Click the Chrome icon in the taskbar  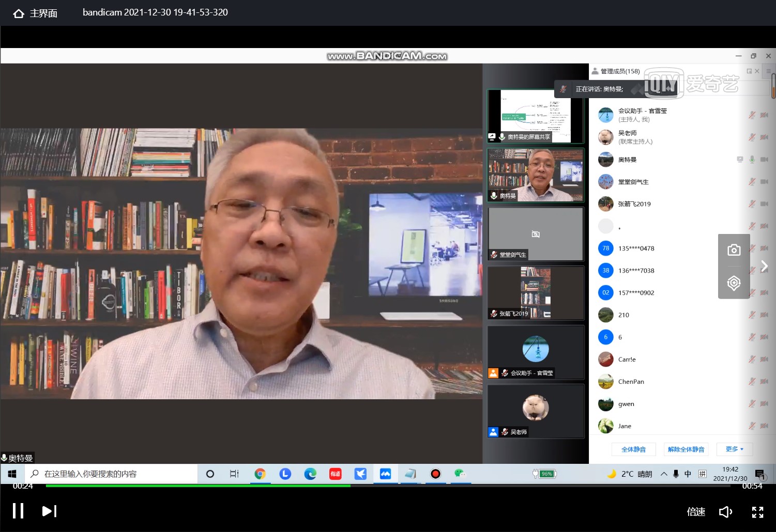260,474
